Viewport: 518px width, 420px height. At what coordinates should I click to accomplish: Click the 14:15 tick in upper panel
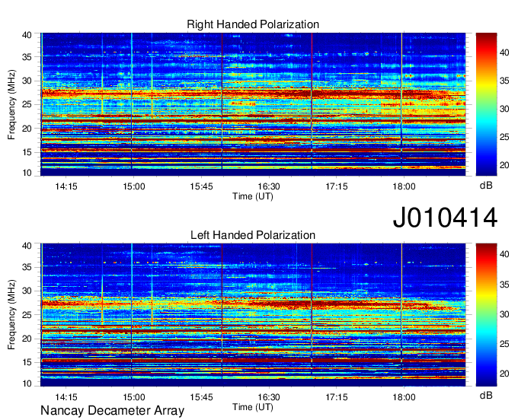pyautogui.click(x=66, y=186)
